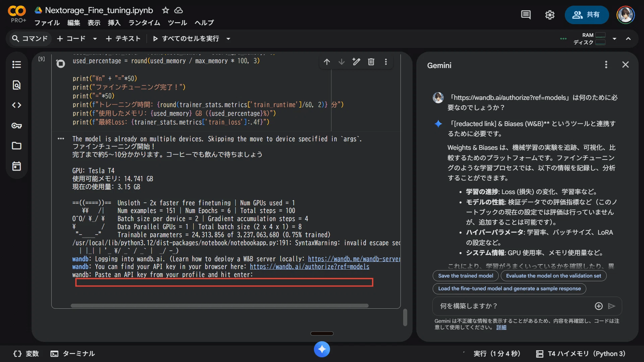Click the Gemini sparkle floating button
The width and height of the screenshot is (644, 362).
(322, 349)
